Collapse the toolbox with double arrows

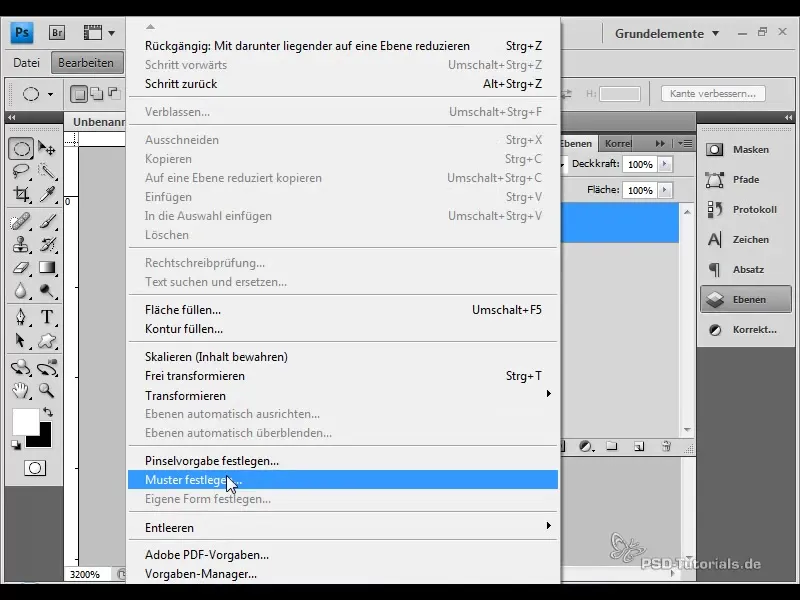[x=11, y=117]
